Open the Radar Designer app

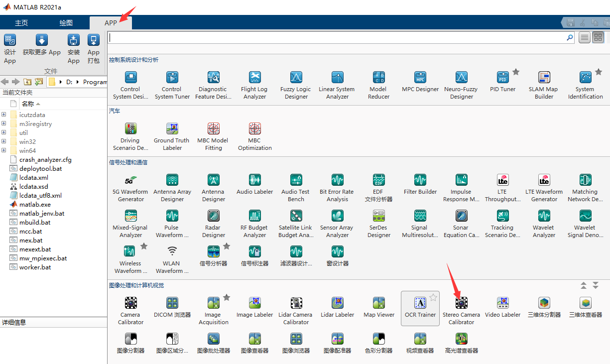coord(213,224)
